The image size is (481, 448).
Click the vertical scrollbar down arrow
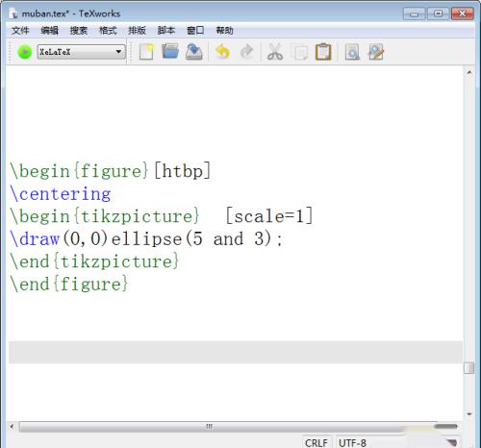(x=469, y=414)
